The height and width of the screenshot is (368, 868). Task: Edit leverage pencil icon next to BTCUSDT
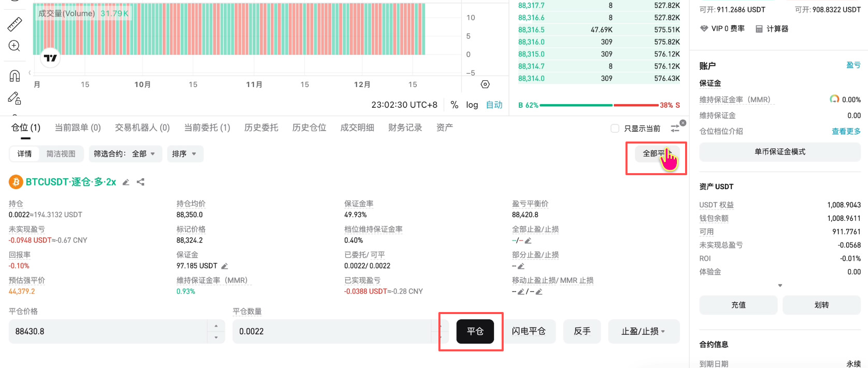coord(126,182)
